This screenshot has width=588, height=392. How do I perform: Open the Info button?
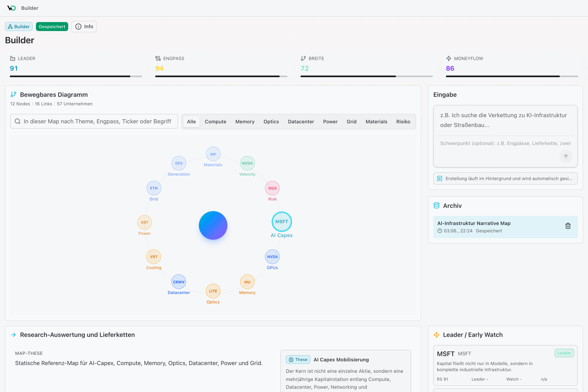(84, 27)
